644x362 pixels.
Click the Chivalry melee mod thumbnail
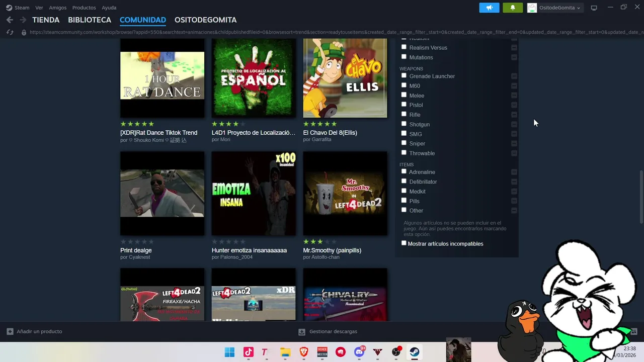pyautogui.click(x=345, y=295)
